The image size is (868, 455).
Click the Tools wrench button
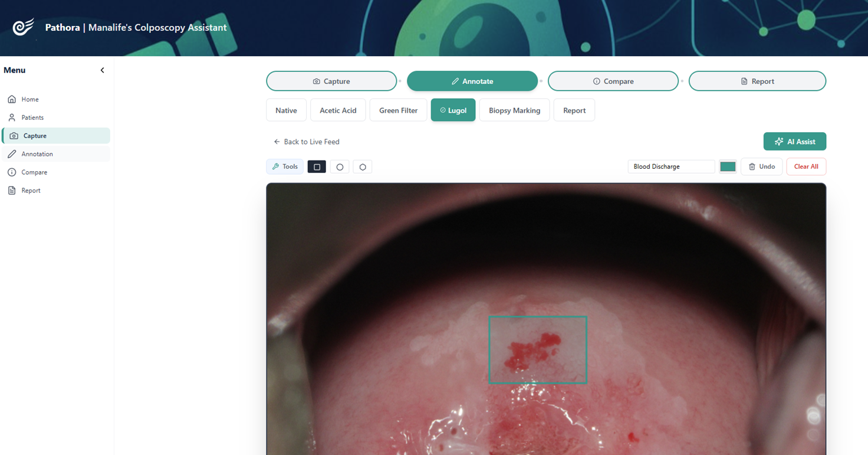coord(285,167)
